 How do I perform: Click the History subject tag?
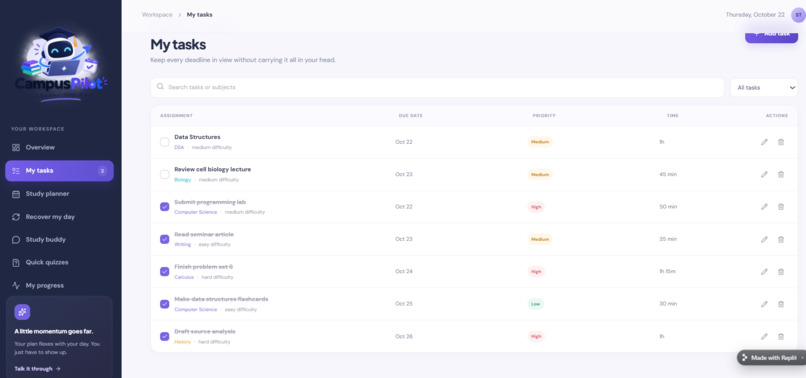tap(182, 342)
